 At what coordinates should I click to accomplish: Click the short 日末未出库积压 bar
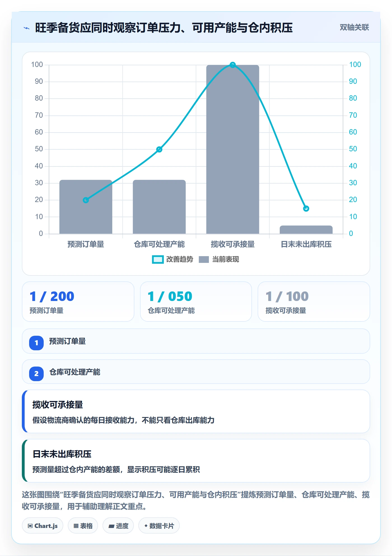click(306, 230)
